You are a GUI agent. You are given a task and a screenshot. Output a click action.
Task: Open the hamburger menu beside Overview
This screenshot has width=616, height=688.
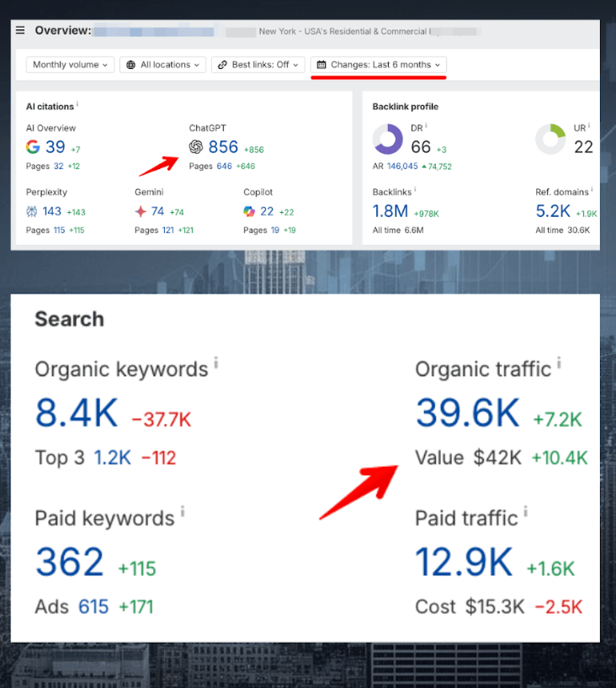tap(21, 30)
